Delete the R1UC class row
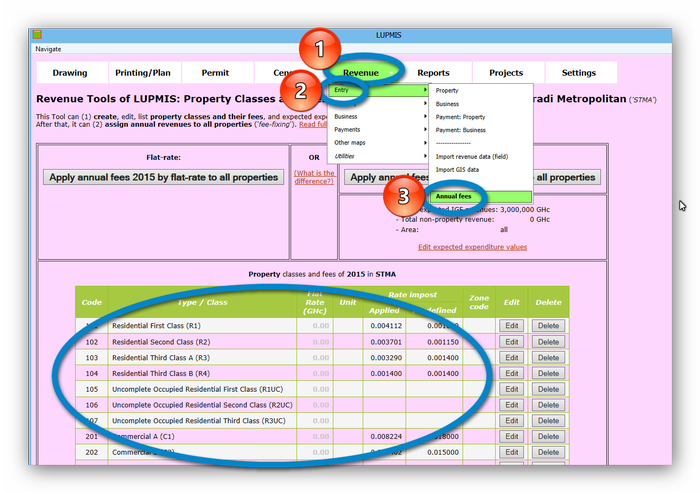This screenshot has height=493, width=700. 548,389
